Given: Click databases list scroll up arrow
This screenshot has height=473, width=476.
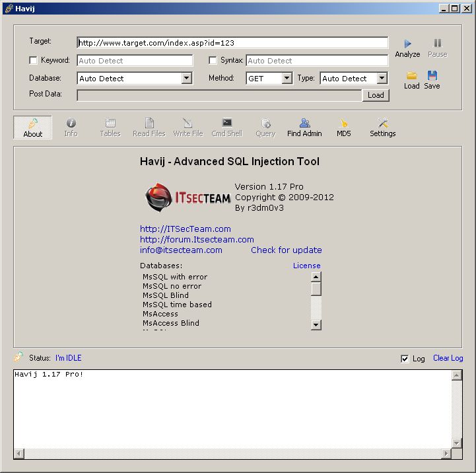Looking at the screenshot, I should pos(316,277).
